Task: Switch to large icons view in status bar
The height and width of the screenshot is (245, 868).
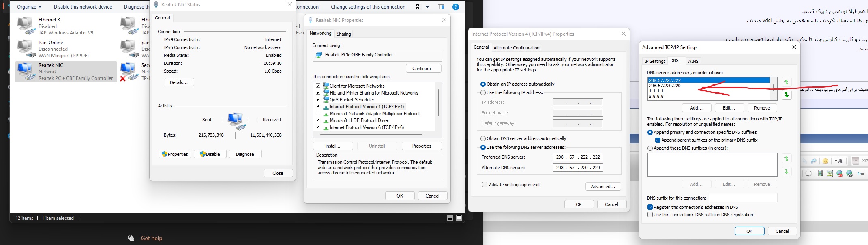Action: (459, 218)
